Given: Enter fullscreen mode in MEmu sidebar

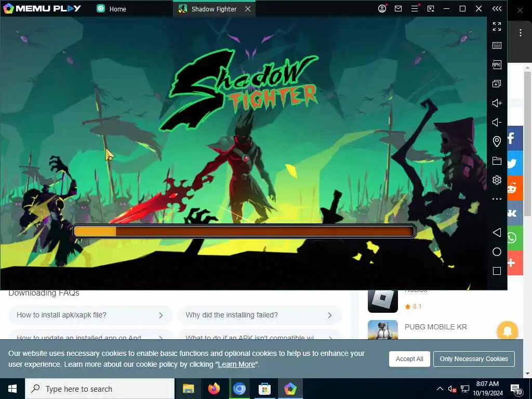Looking at the screenshot, I should (497, 26).
